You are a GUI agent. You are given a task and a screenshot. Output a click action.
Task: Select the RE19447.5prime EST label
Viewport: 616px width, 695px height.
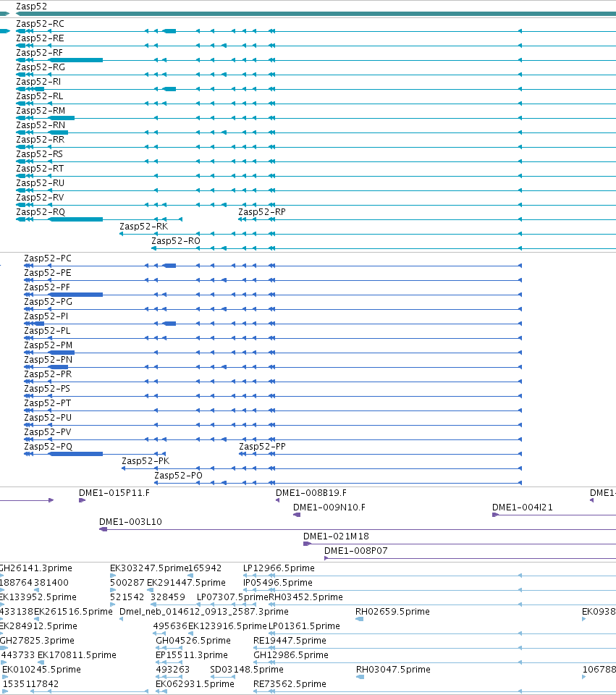coord(290,641)
